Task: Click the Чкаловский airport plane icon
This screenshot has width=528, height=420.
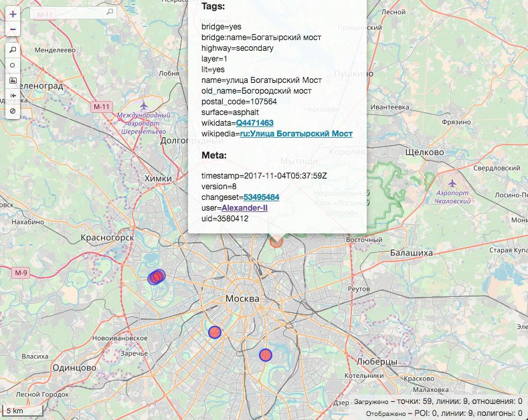Action: coord(452,184)
